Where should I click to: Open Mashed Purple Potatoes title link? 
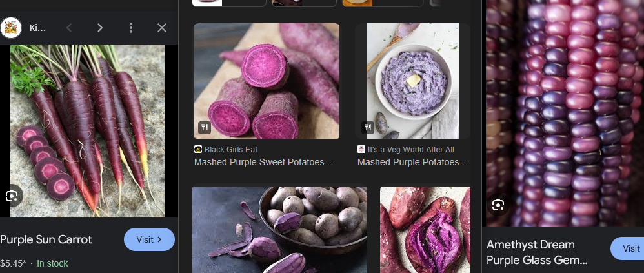(x=412, y=162)
